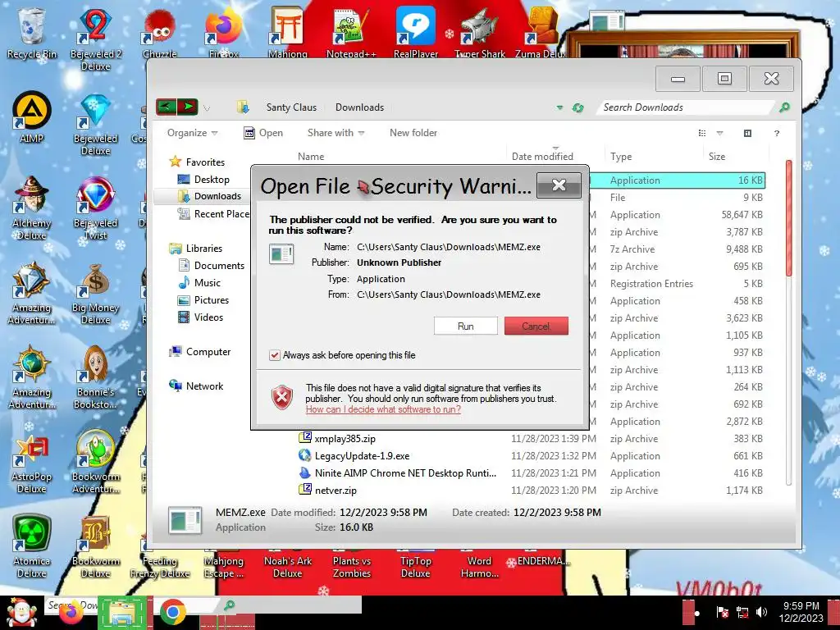Open Atomica Deluxe desktop icon
The image size is (840, 630).
(32, 546)
